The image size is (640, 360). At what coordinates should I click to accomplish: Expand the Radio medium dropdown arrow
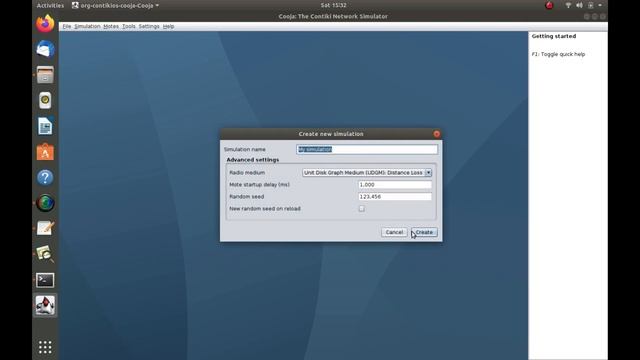point(428,173)
